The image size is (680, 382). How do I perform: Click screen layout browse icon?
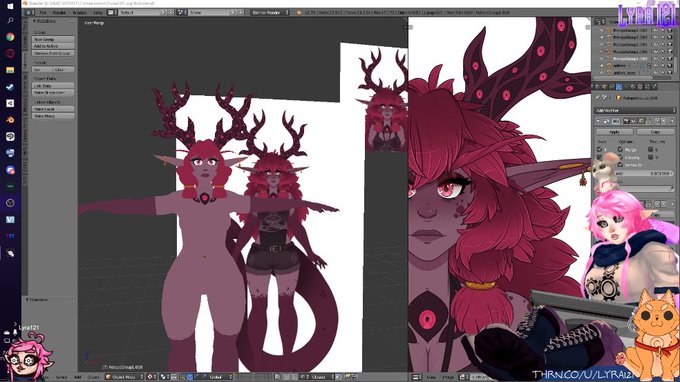click(x=111, y=13)
